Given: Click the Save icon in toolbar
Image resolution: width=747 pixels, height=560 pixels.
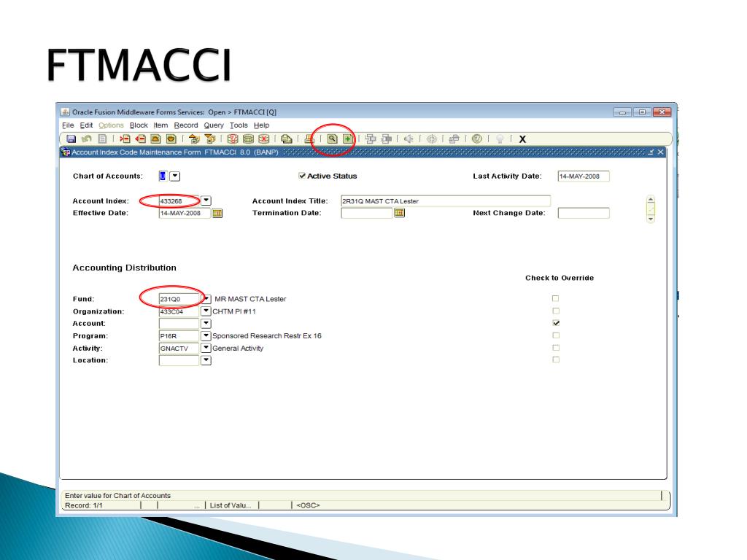Looking at the screenshot, I should (x=71, y=139).
